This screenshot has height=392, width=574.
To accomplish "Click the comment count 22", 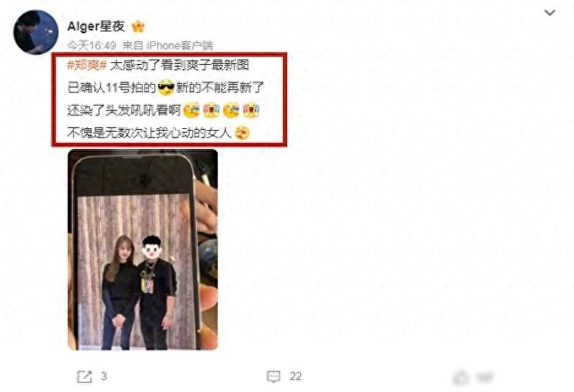I will point(296,376).
